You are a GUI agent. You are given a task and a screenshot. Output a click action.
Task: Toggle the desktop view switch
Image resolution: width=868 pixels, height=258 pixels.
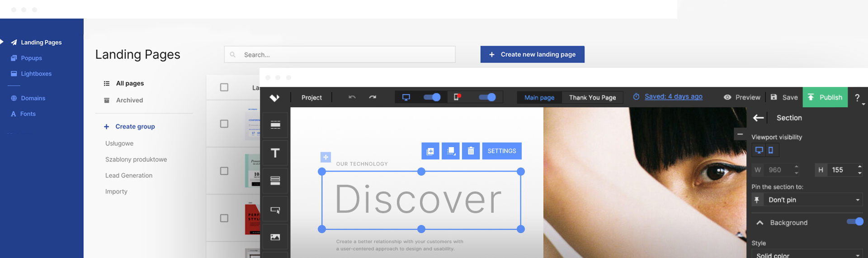(432, 97)
